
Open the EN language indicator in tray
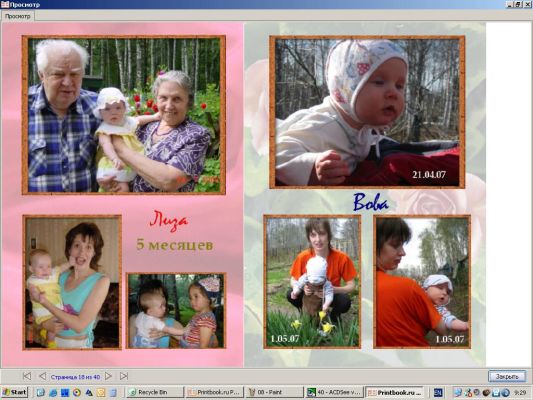click(438, 393)
